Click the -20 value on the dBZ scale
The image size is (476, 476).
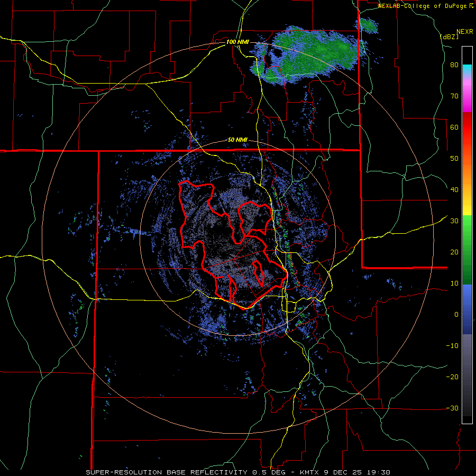coord(452,377)
